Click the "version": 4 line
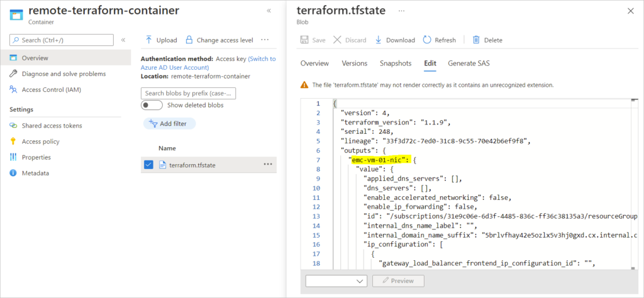 365,113
